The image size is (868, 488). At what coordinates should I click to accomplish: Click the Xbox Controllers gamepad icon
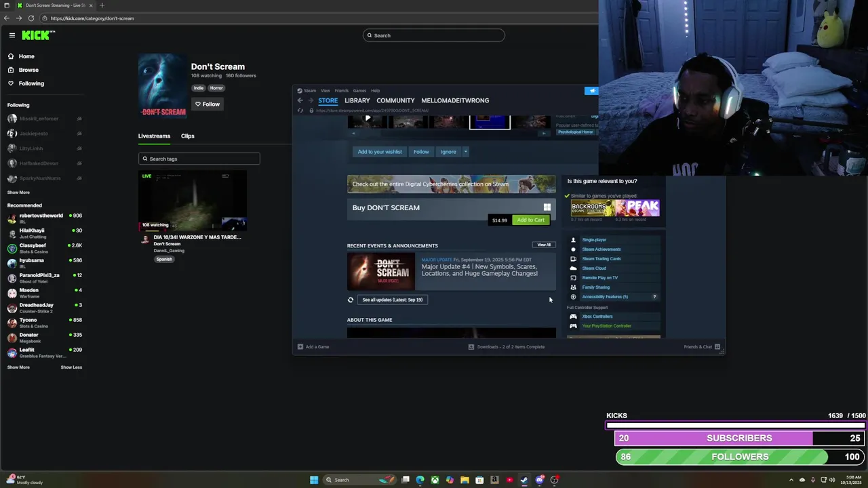pyautogui.click(x=573, y=317)
